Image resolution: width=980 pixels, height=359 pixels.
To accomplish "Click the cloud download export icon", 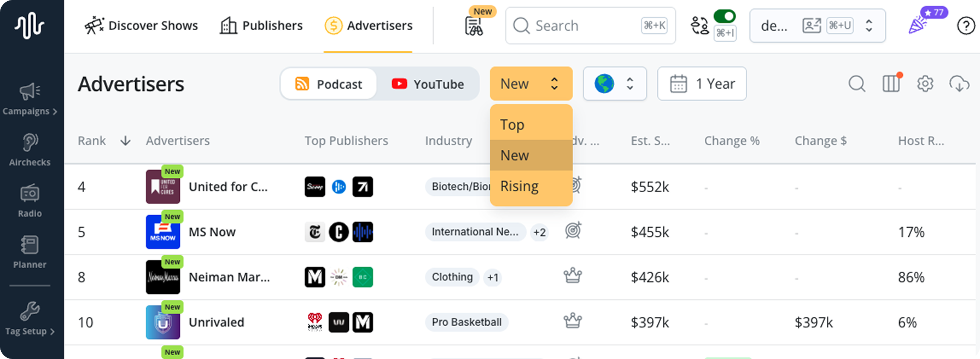I will 959,84.
